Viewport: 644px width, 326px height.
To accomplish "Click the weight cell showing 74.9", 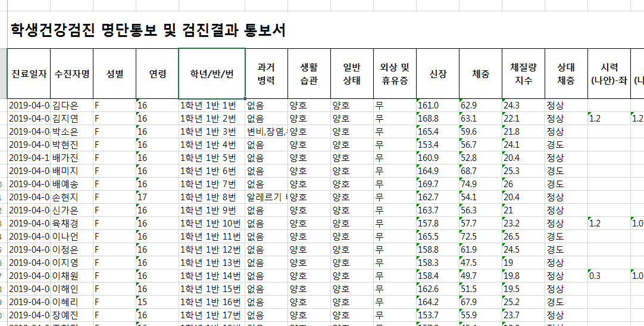I will [480, 184].
